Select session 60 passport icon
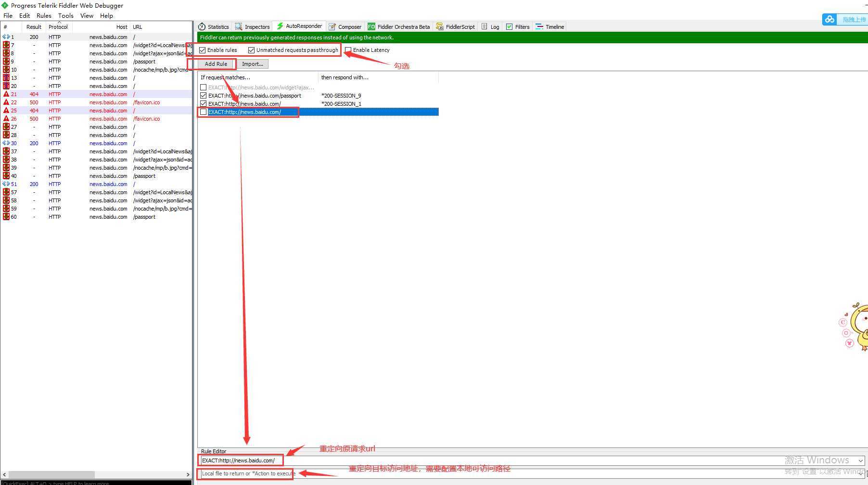This screenshot has height=485, width=868. pos(6,217)
